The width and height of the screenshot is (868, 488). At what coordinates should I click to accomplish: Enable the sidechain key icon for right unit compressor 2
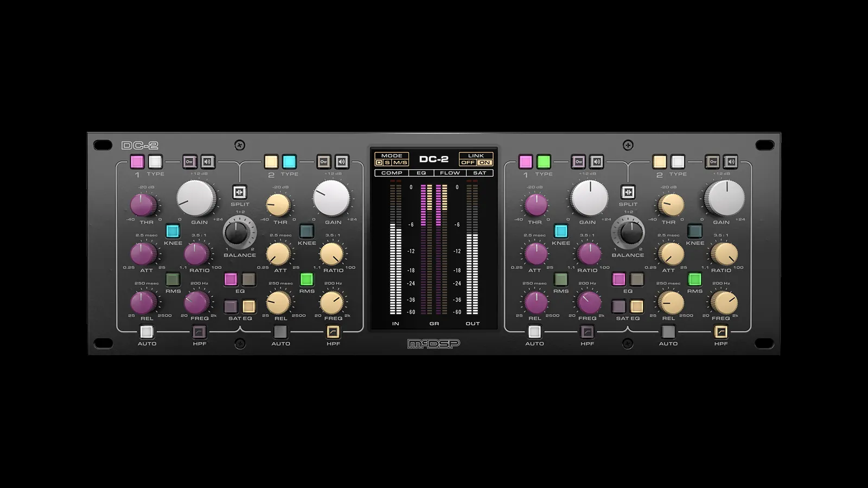point(713,162)
